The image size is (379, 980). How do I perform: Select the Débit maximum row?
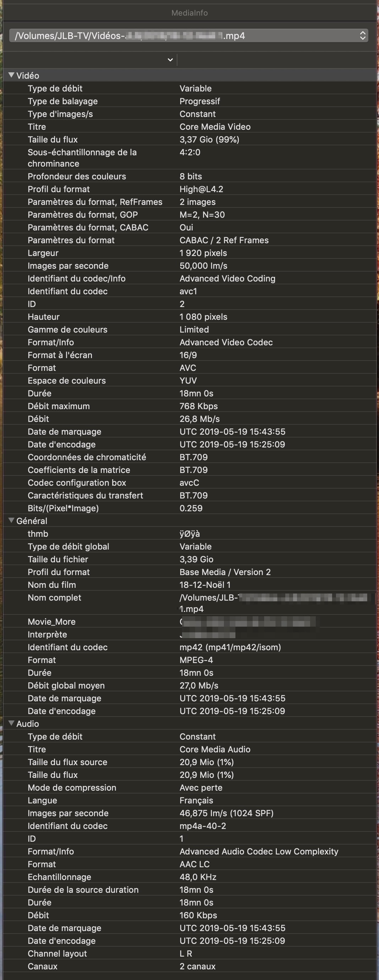[59, 406]
